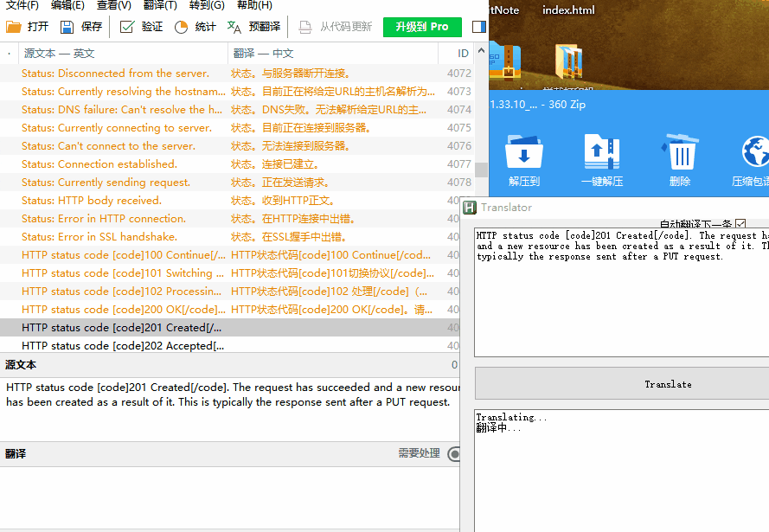Open the 转到(G) menu
The image size is (769, 532).
207,5
